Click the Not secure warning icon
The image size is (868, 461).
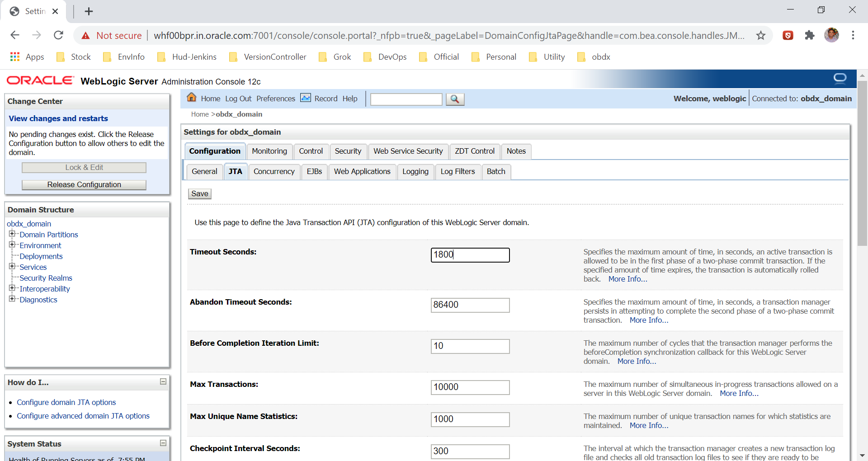(x=85, y=36)
